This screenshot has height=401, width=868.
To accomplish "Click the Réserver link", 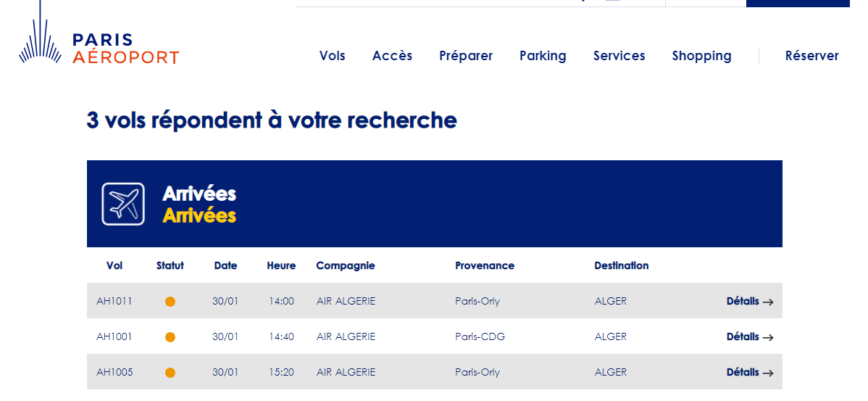I will [812, 56].
